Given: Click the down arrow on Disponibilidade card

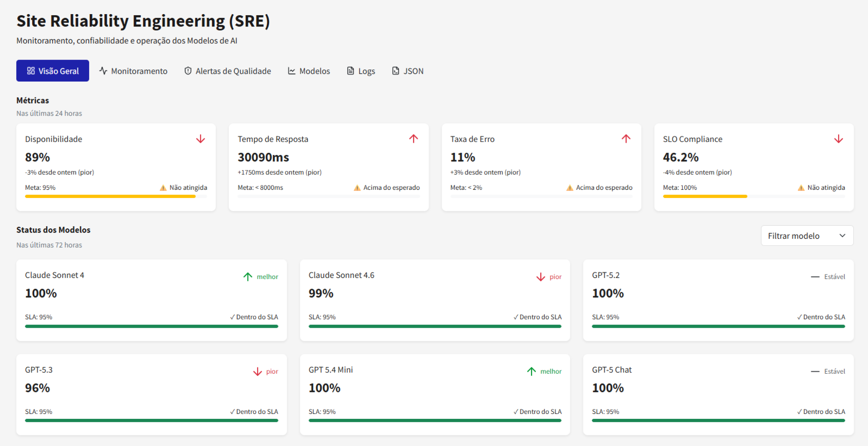Looking at the screenshot, I should [x=201, y=139].
